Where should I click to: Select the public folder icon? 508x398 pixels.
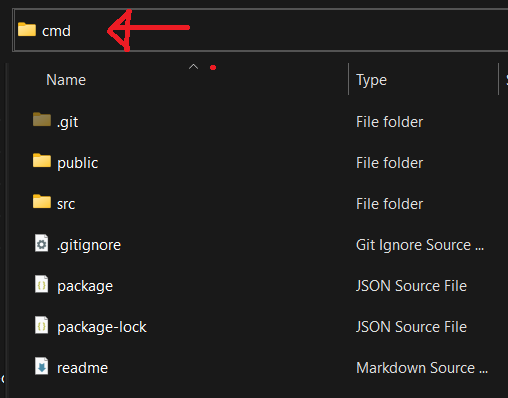tap(42, 161)
